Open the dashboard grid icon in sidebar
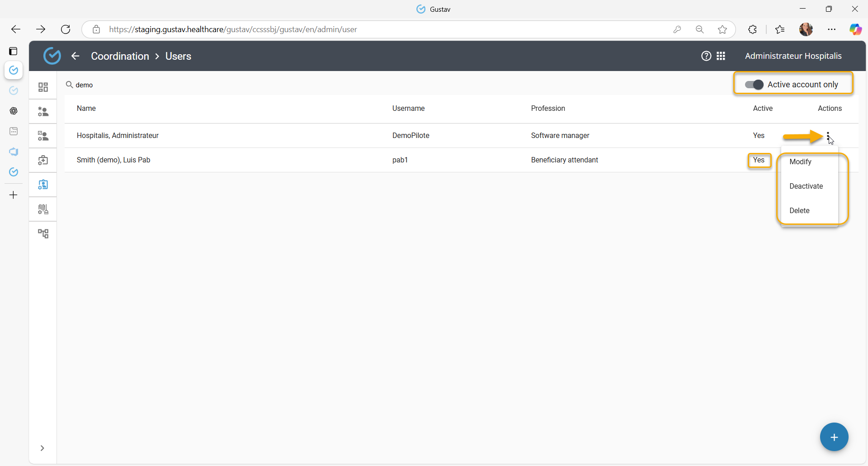The image size is (868, 466). [43, 87]
